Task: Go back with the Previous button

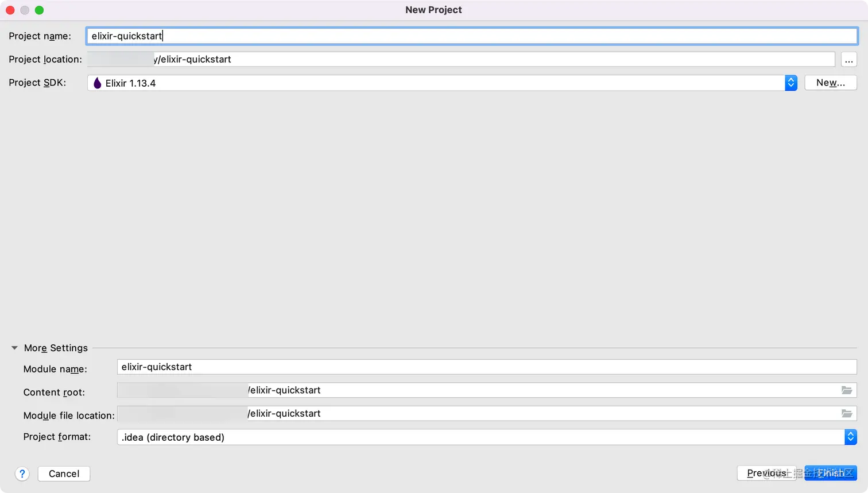Action: (766, 473)
